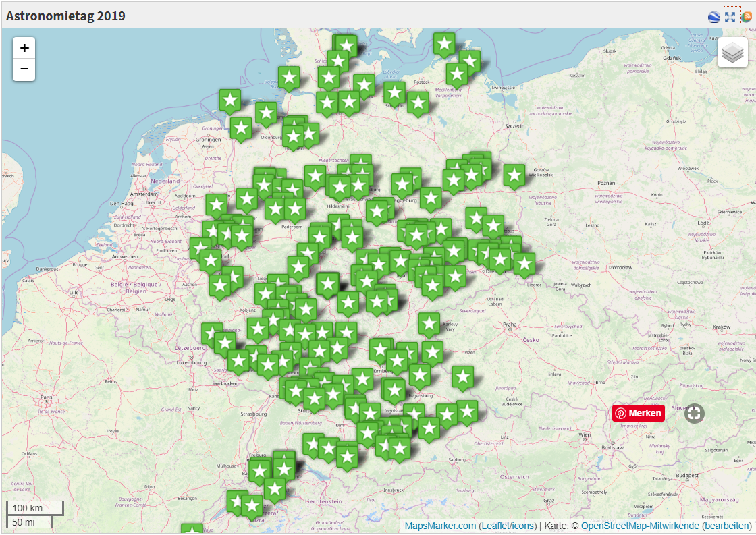Click the star marker at the bottom map edge
The image size is (756, 535).
click(192, 530)
